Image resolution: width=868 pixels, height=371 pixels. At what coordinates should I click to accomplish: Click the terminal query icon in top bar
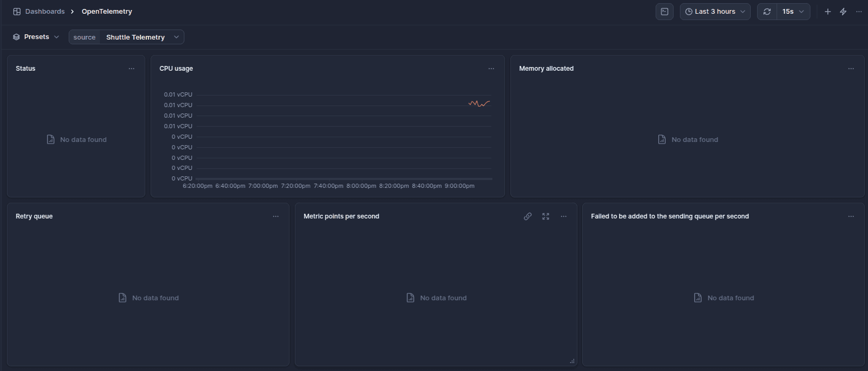(664, 12)
